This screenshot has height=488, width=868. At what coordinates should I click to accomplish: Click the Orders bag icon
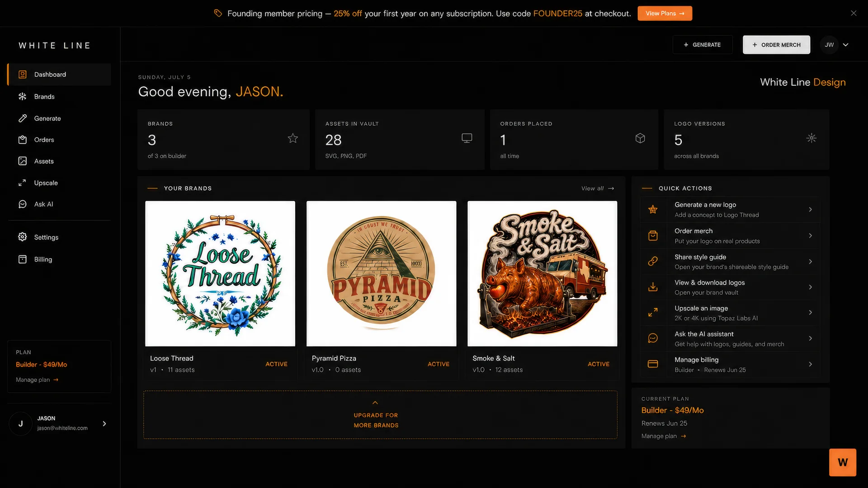pos(22,140)
